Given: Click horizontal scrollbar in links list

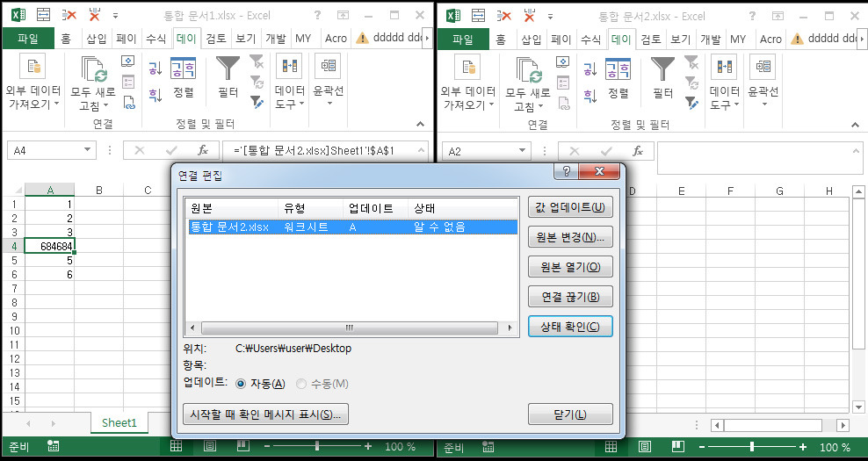Looking at the screenshot, I should (349, 328).
